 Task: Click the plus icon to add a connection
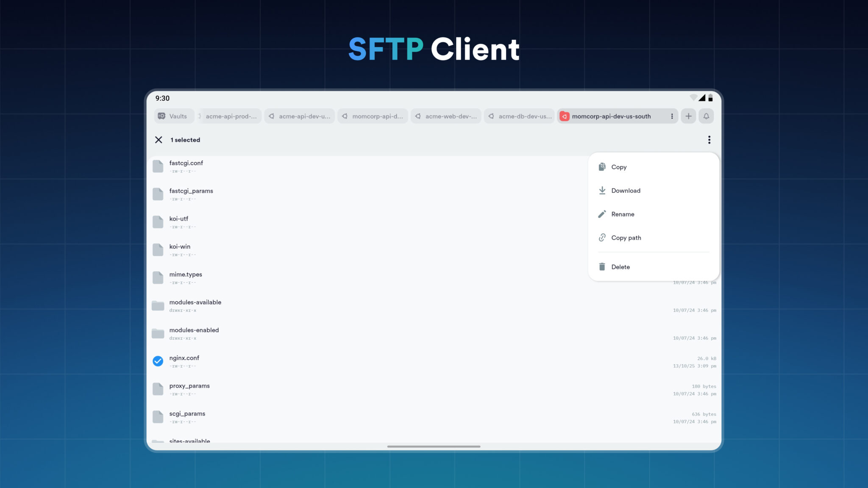click(x=688, y=116)
